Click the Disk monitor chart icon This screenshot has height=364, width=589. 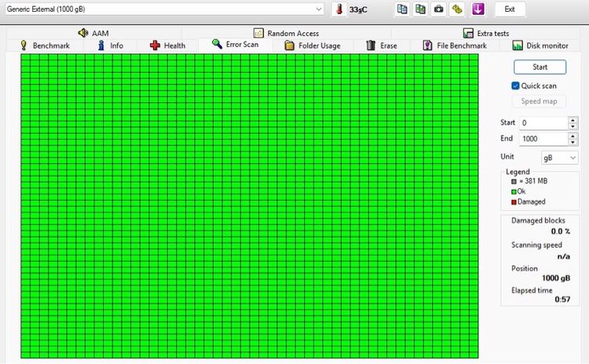(518, 45)
